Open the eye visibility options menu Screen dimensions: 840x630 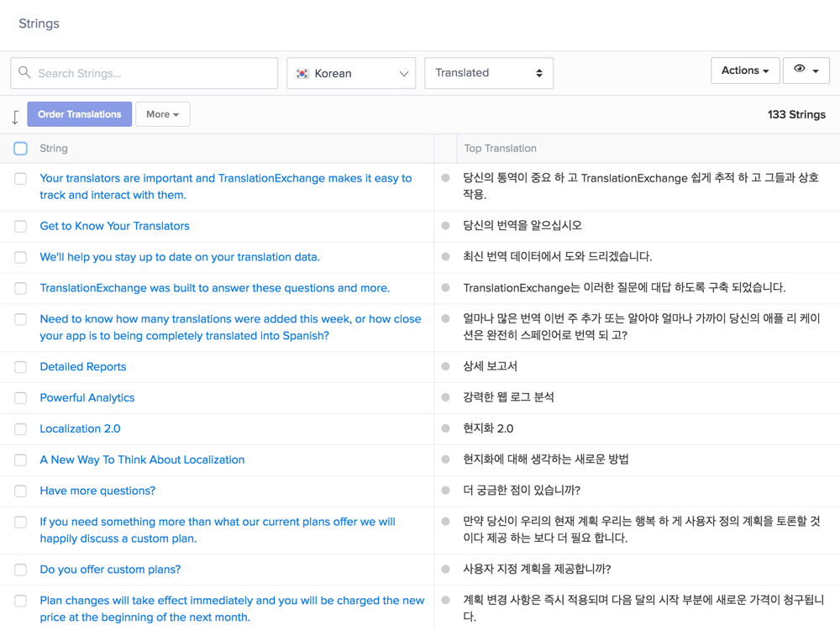point(806,71)
